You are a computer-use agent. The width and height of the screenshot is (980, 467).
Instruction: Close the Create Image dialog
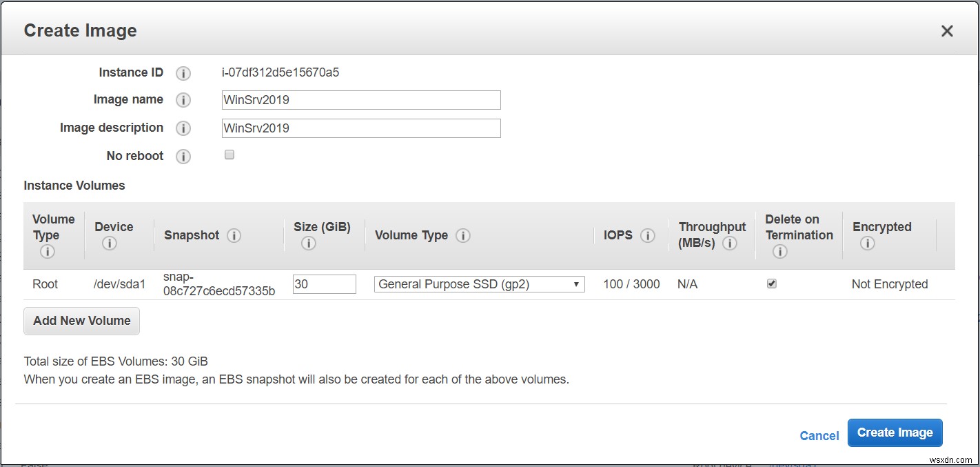click(947, 30)
